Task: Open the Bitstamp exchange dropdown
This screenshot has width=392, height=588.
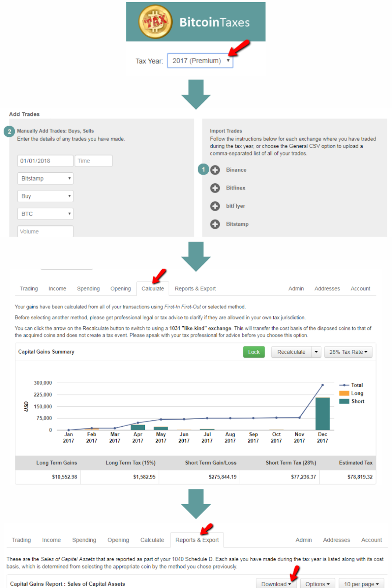Action: pyautogui.click(x=45, y=179)
